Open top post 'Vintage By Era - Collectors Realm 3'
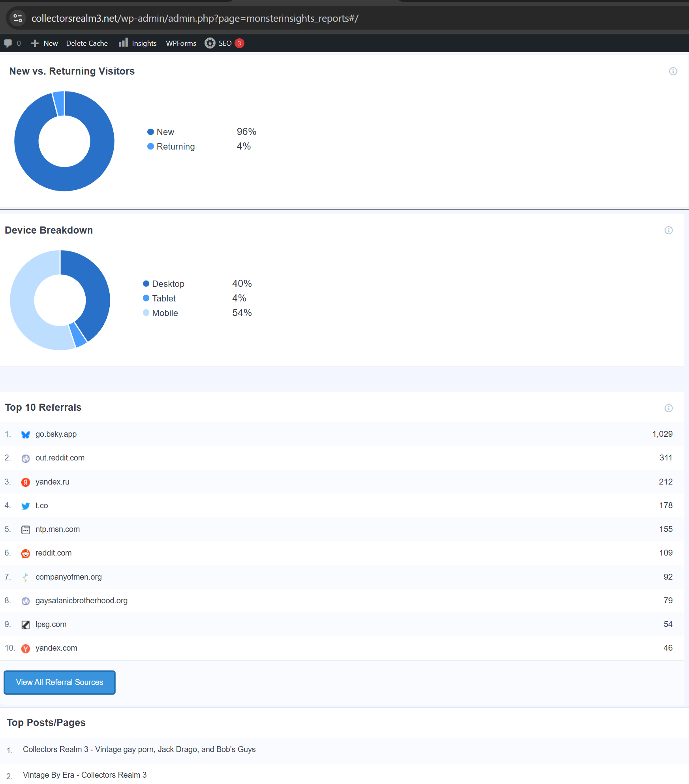The width and height of the screenshot is (689, 784). pyautogui.click(x=84, y=775)
